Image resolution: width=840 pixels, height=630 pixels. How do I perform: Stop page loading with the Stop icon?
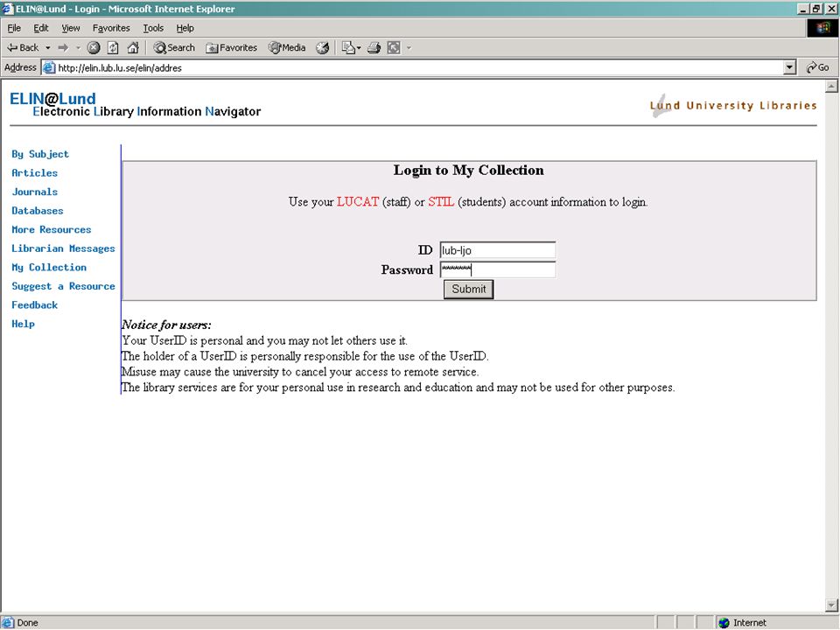click(94, 47)
